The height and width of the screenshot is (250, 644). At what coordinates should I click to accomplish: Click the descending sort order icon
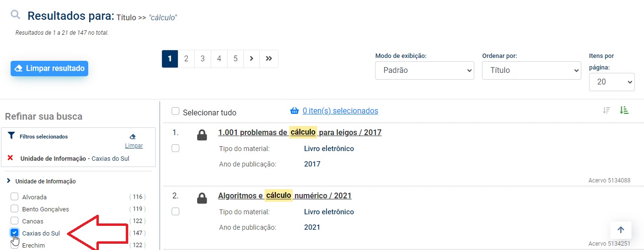click(606, 111)
